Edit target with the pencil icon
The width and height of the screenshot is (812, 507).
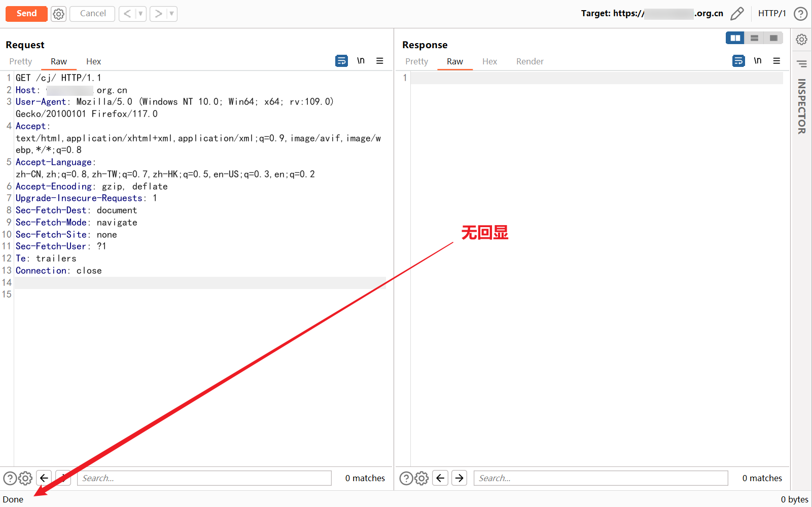737,14
